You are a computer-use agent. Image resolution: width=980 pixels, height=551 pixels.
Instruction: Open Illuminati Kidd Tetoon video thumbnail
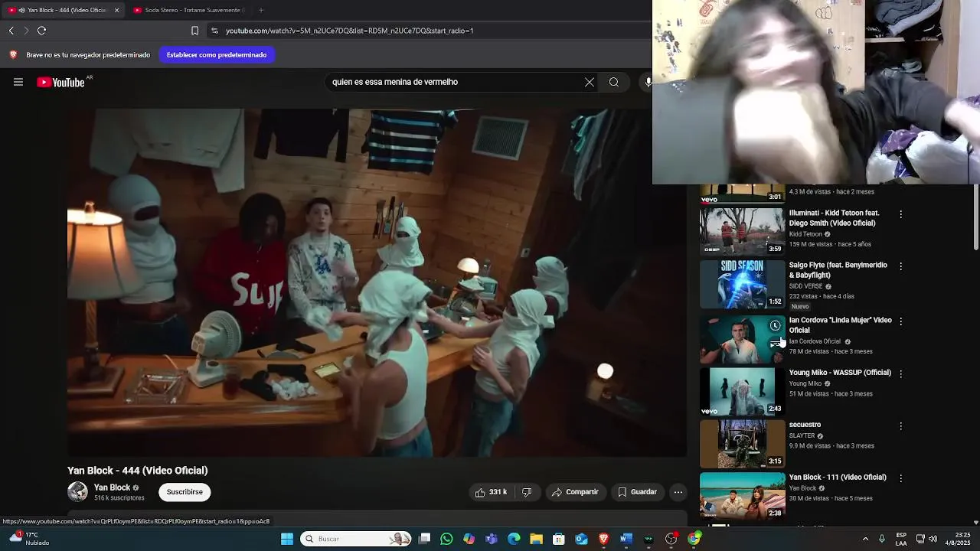click(742, 231)
